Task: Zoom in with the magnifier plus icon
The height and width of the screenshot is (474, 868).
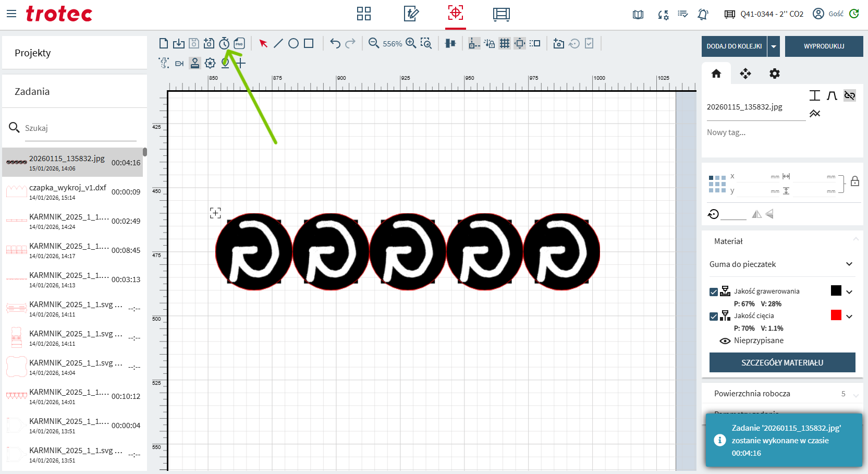Action: (411, 43)
